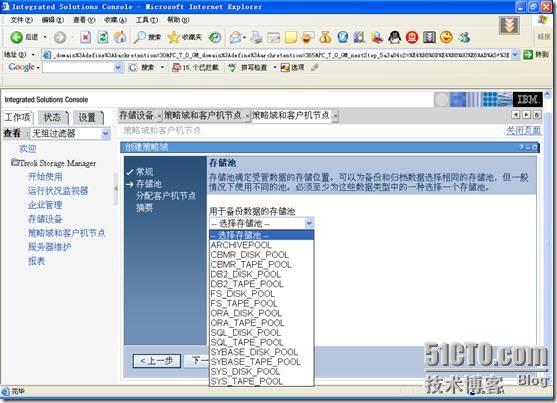Click the 上一步 (Previous) button
This screenshot has width=557, height=403.
click(157, 361)
